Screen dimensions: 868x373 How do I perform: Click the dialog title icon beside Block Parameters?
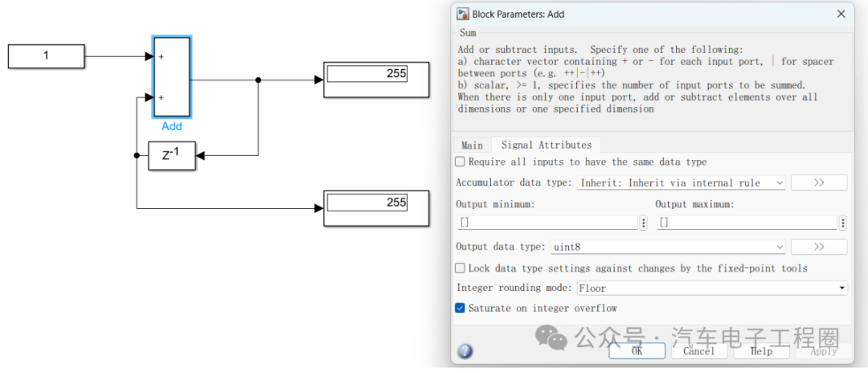(463, 14)
